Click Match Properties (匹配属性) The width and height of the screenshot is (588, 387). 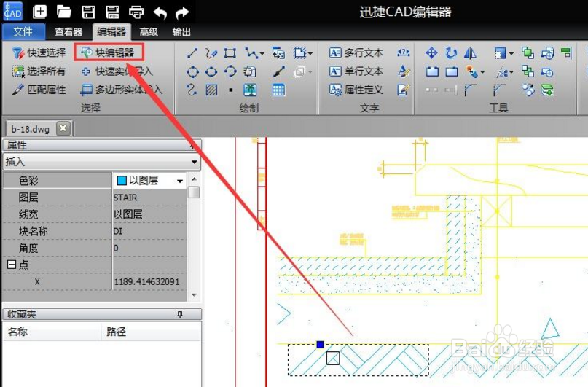tap(39, 90)
